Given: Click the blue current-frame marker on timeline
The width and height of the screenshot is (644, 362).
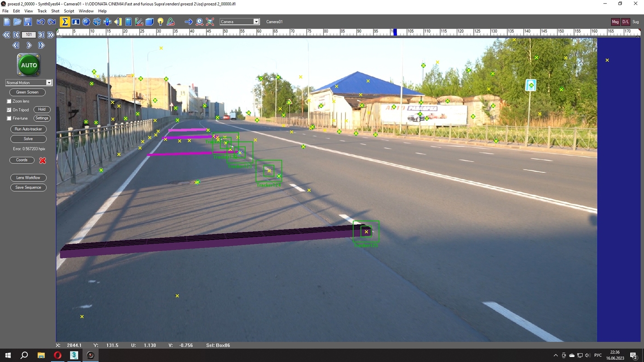Looking at the screenshot, I should click(395, 32).
